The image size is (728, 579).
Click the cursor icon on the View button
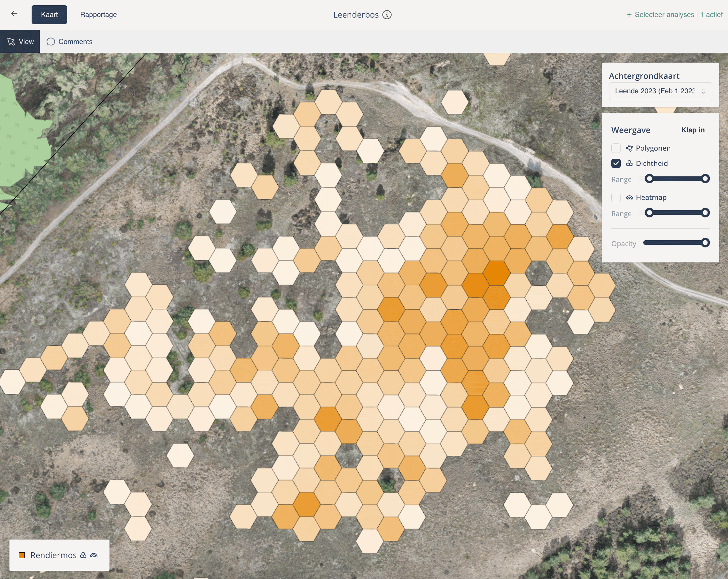tap(11, 41)
